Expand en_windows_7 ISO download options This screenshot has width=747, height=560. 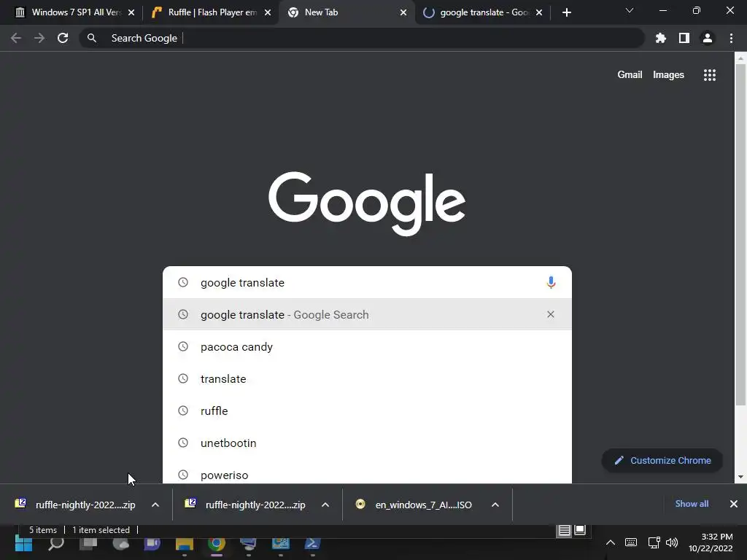point(495,505)
